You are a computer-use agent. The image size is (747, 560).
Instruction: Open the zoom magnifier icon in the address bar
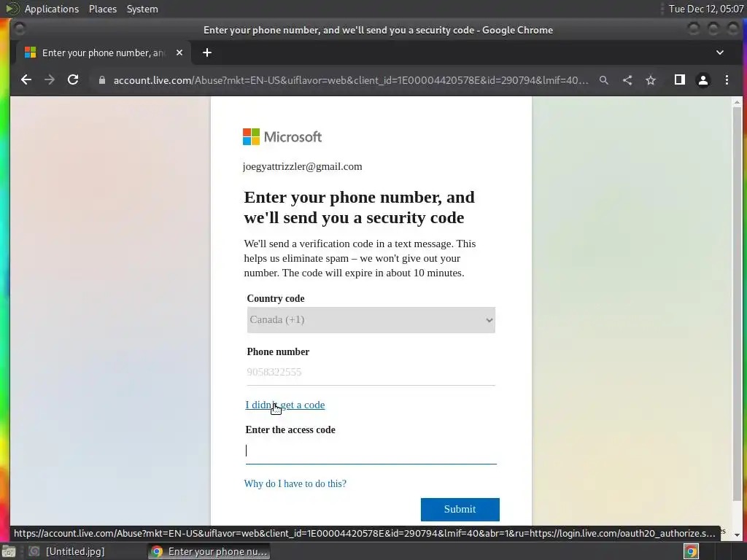[x=603, y=80]
